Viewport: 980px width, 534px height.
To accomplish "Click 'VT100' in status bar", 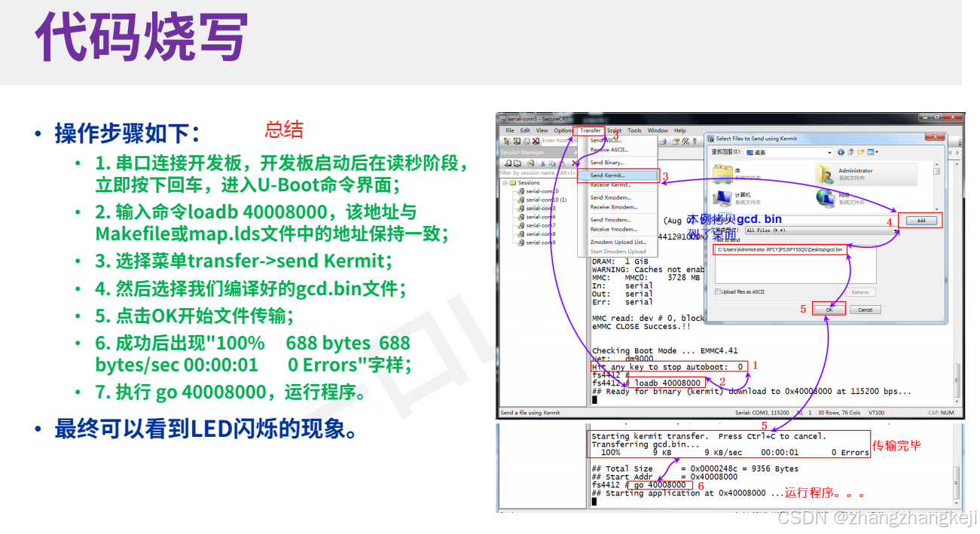I will [878, 413].
